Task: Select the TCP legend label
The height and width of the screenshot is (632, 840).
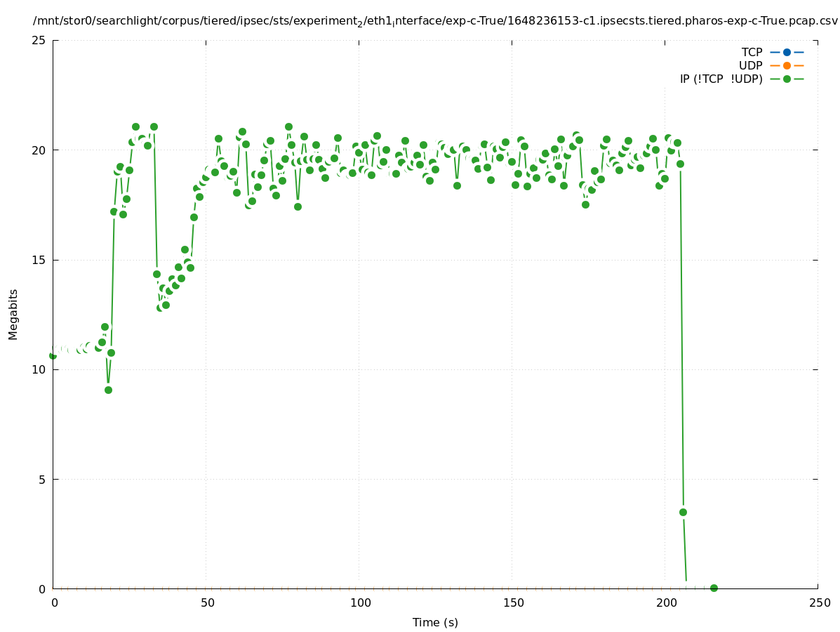Action: (752, 52)
